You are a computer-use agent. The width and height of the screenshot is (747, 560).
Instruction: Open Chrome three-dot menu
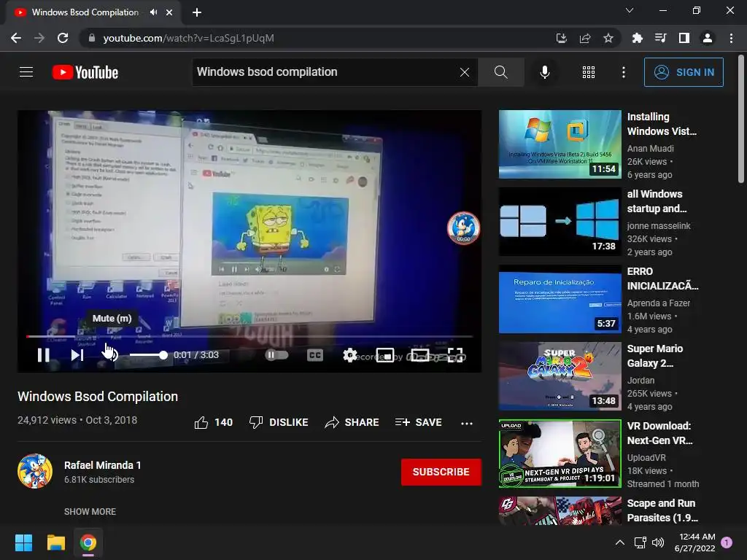click(731, 38)
